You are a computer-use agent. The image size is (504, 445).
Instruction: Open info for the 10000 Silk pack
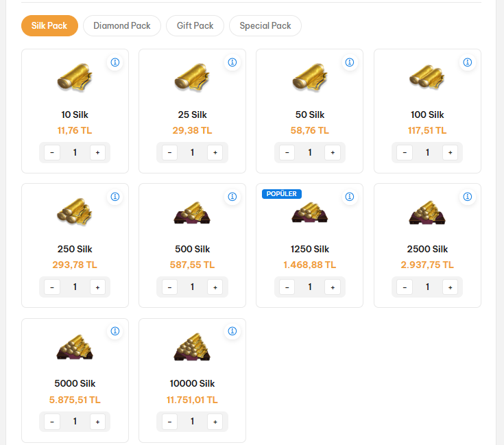coord(232,331)
